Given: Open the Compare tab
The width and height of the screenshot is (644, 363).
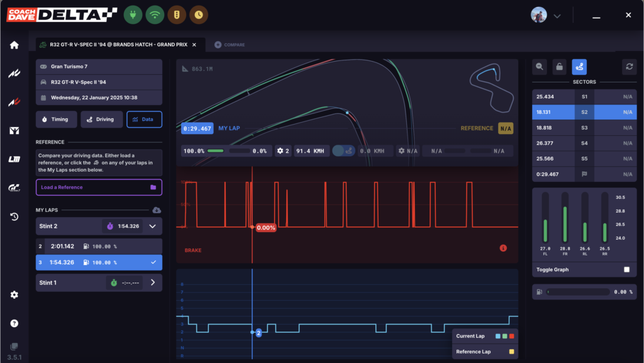Looking at the screenshot, I should [x=230, y=45].
